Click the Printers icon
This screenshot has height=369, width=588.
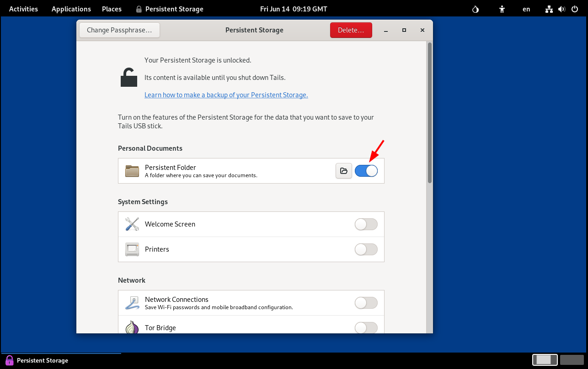[132, 249]
